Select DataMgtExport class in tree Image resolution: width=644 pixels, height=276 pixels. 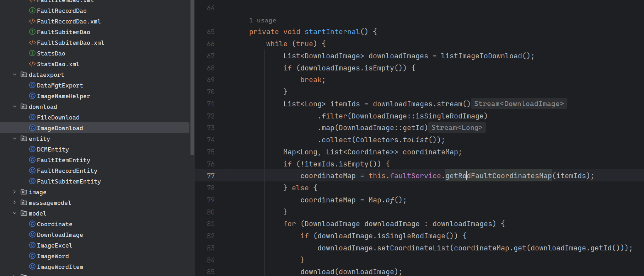pyautogui.click(x=60, y=85)
